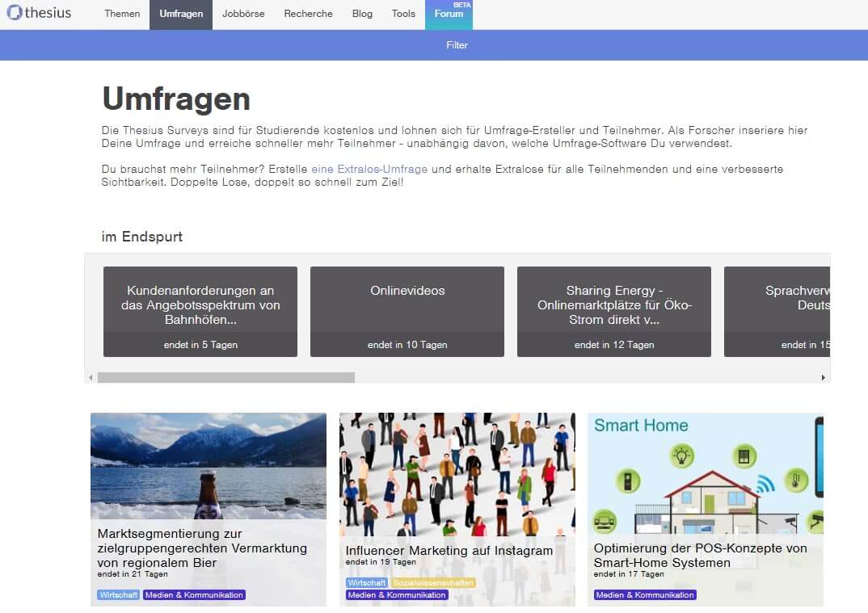Open the Tools menu item
868x613 pixels.
coord(403,14)
